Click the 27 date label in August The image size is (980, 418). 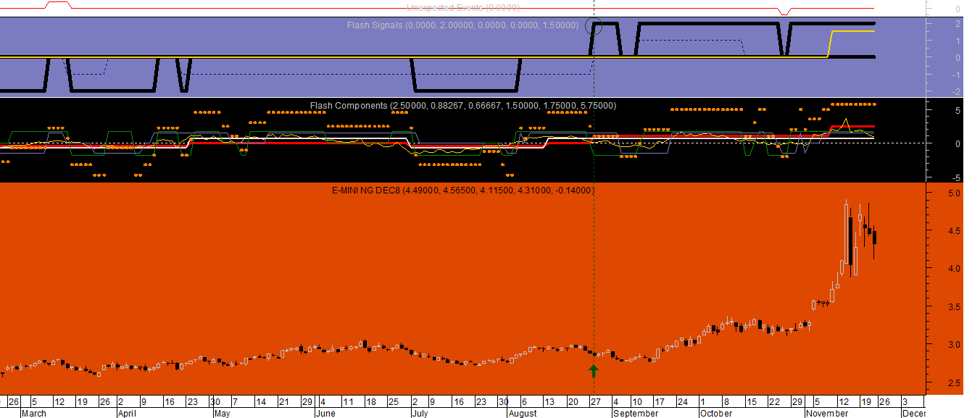click(x=596, y=401)
